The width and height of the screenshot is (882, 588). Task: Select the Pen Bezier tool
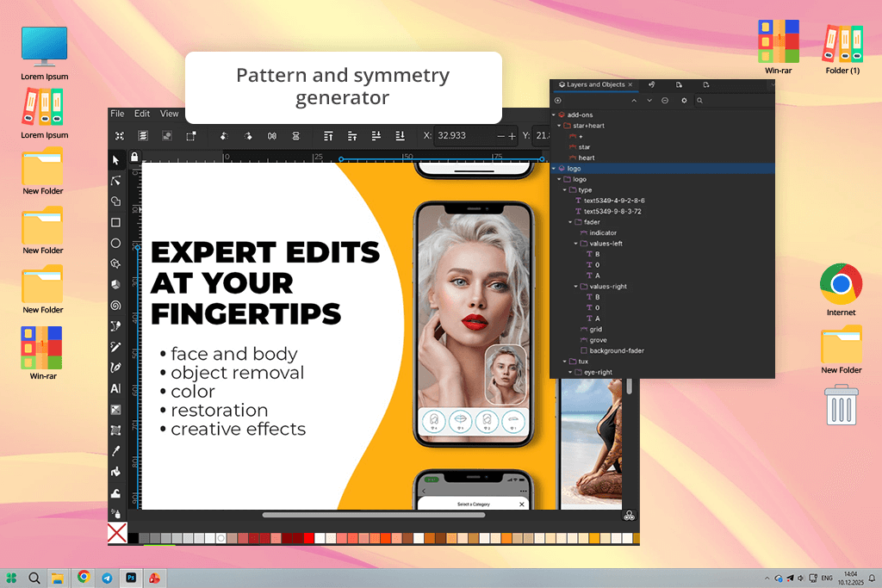[116, 326]
